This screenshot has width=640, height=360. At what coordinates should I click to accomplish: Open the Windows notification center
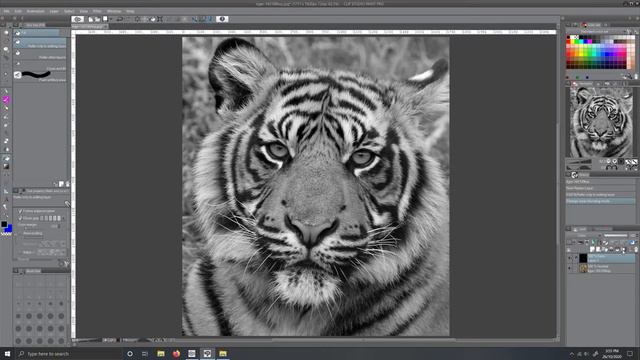[x=630, y=353]
